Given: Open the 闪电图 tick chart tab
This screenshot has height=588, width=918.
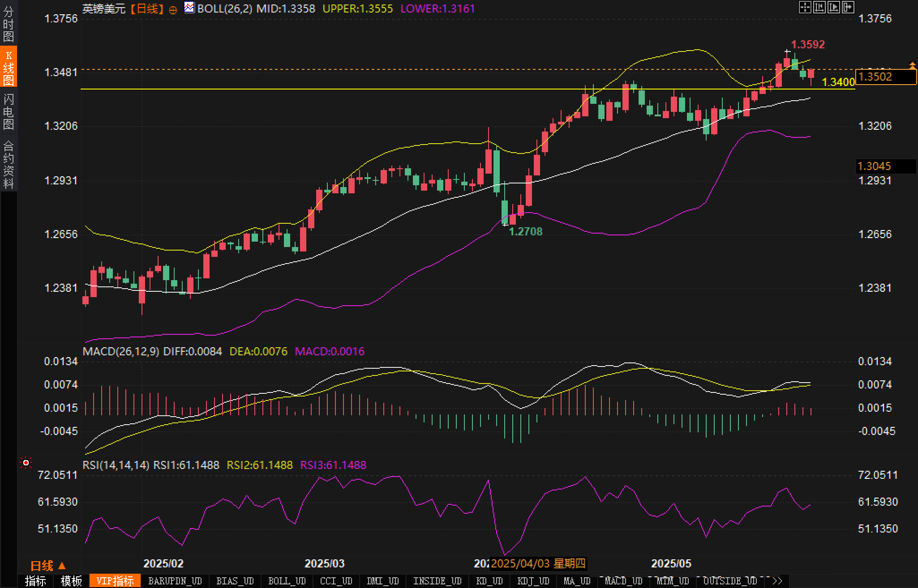Looking at the screenshot, I should 9,111.
